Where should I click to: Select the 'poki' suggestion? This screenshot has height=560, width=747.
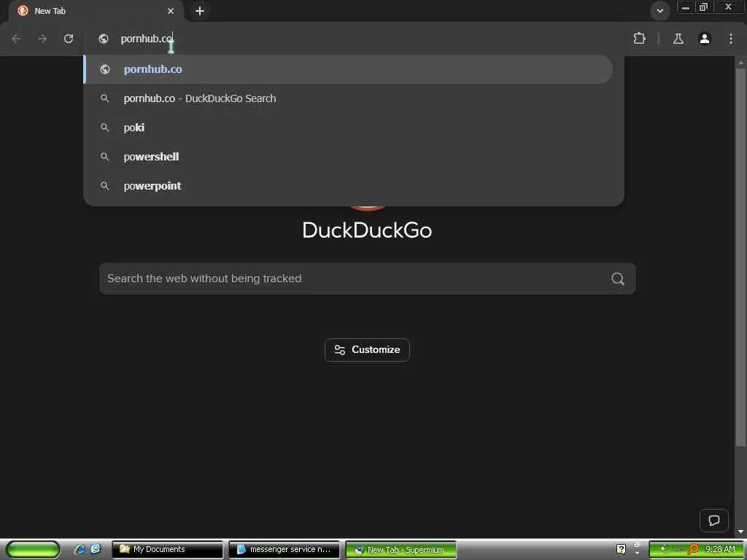(x=354, y=128)
